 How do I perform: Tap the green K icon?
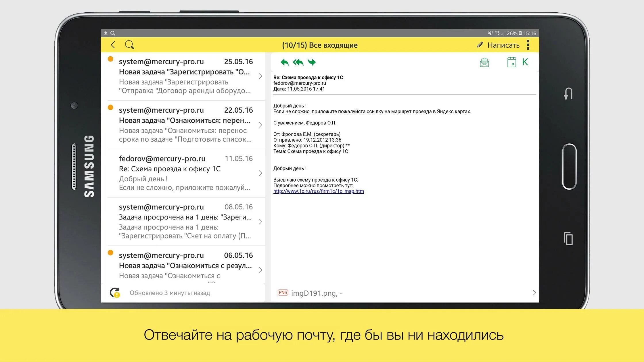point(525,62)
